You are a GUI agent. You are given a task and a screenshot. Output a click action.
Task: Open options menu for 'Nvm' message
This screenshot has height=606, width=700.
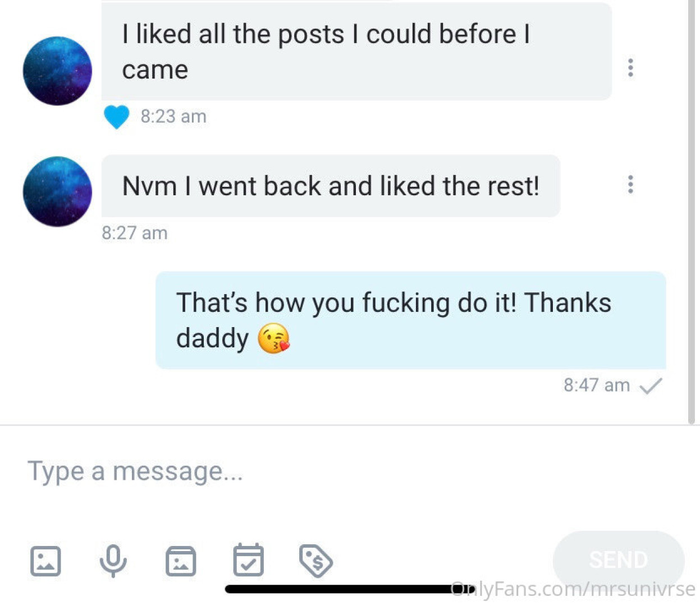coord(630,184)
